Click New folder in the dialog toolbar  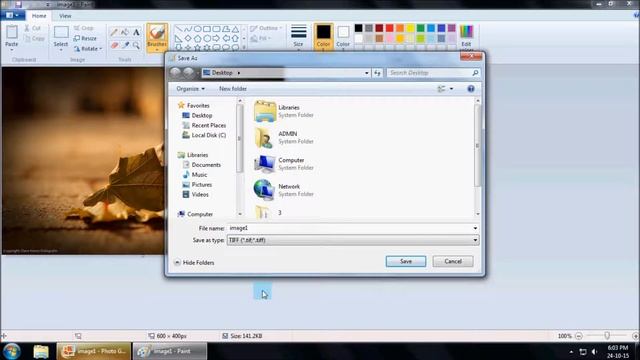pos(233,89)
